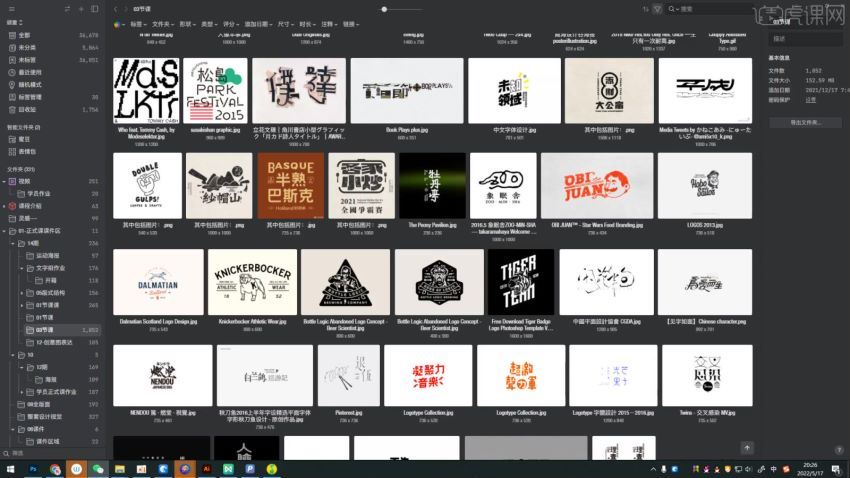Click the plus icon to add folder
The height and width of the screenshot is (478, 850).
point(81,9)
